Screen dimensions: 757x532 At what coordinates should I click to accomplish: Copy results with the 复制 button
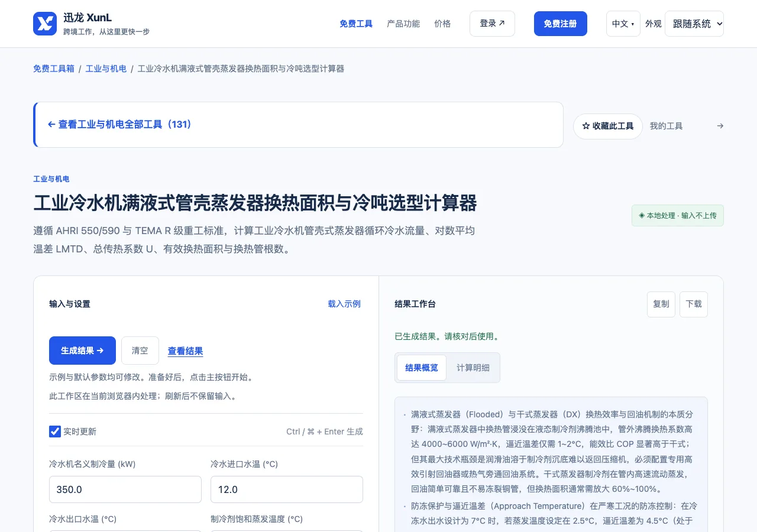pos(661,304)
